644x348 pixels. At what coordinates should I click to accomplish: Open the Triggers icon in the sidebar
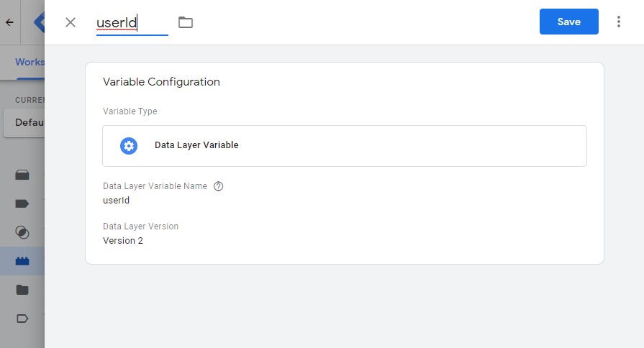click(22, 233)
